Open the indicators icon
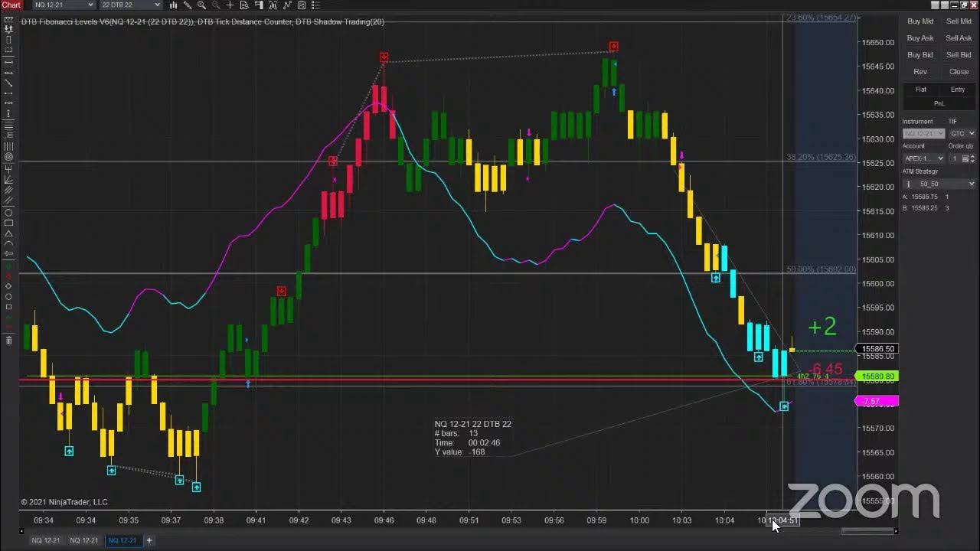The width and height of the screenshot is (980, 551). point(273,5)
